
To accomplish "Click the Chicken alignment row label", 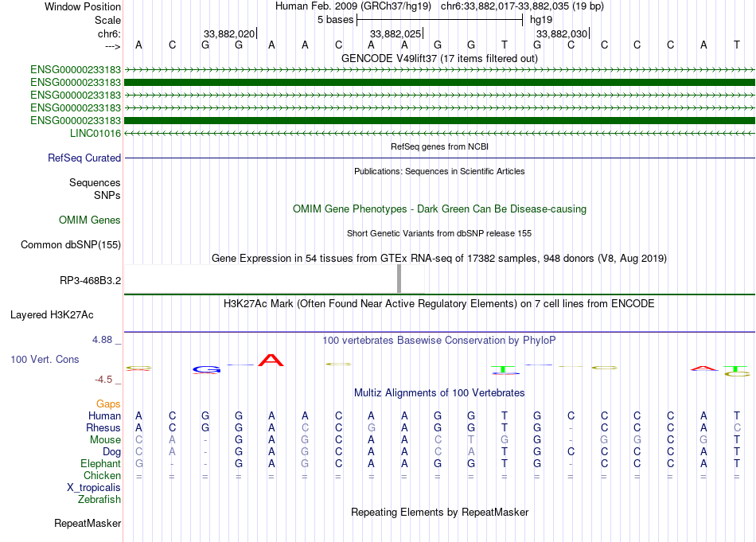I will tap(102, 475).
